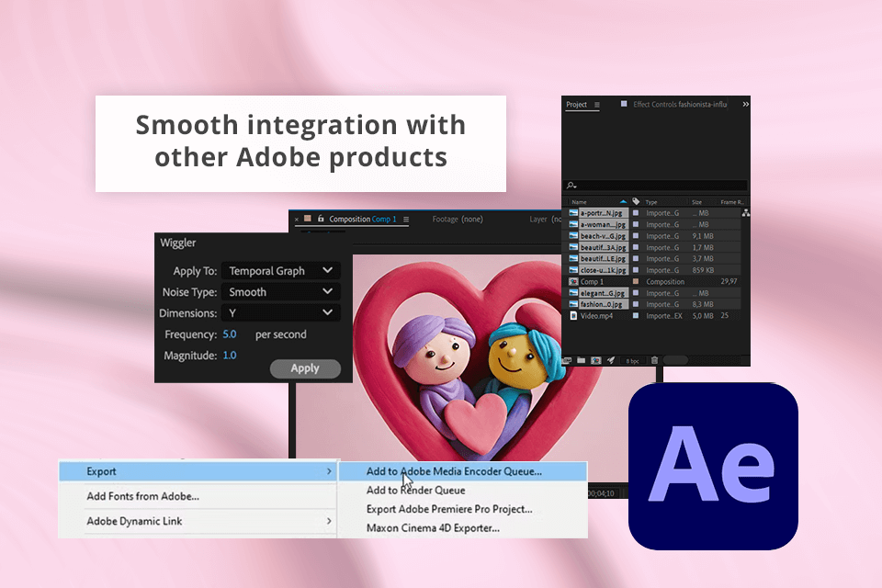Click the 29,97 frame rate cell
The image size is (882, 588).
[x=729, y=281]
